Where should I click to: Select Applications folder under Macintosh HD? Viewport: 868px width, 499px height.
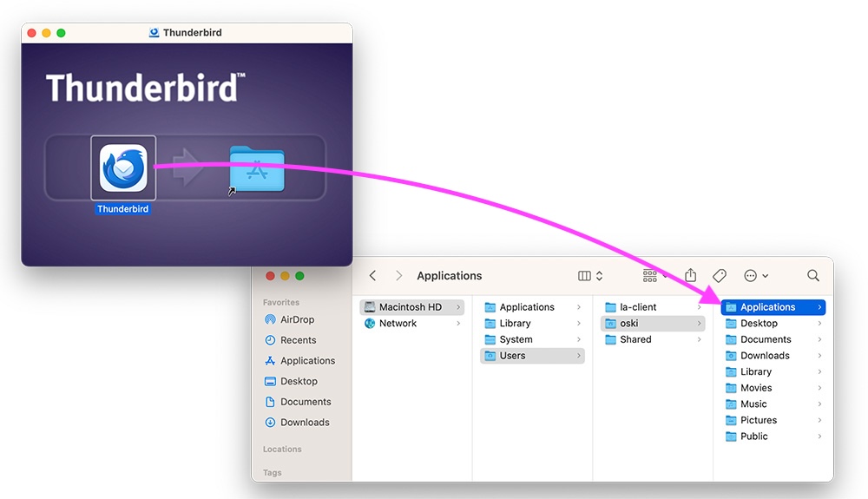[x=533, y=306]
